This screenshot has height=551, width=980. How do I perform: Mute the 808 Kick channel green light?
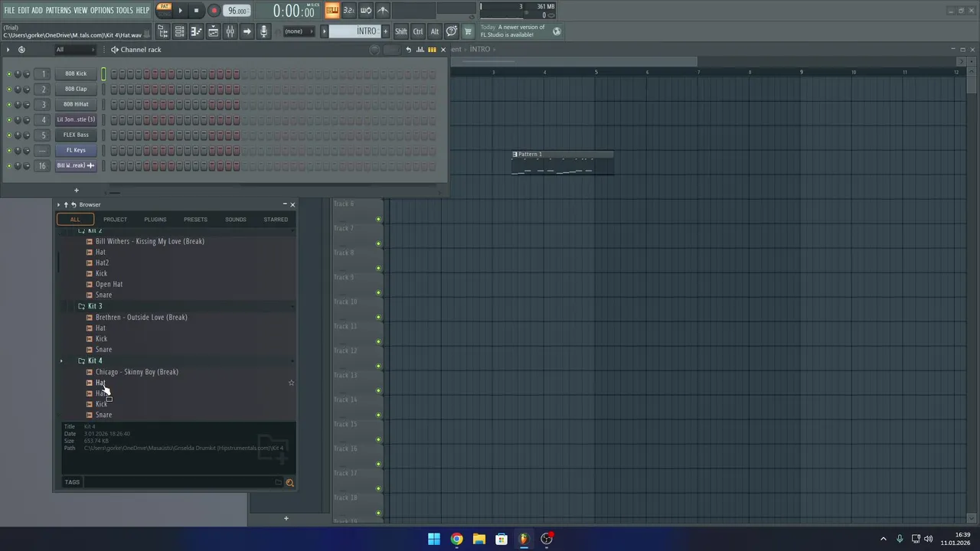(9, 74)
